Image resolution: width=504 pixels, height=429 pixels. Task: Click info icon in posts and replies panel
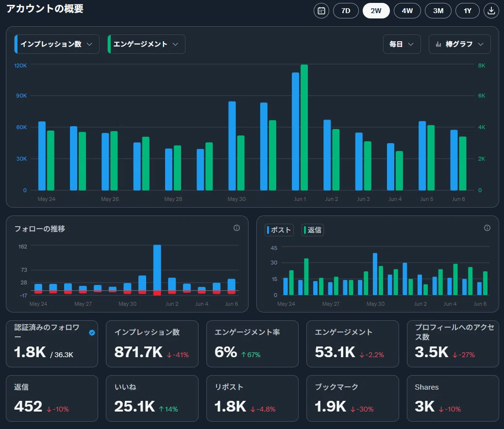487,228
